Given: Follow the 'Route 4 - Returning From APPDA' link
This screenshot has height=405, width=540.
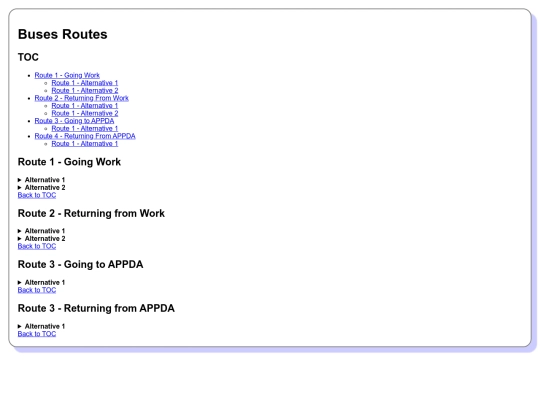Looking at the screenshot, I should pos(85,136).
